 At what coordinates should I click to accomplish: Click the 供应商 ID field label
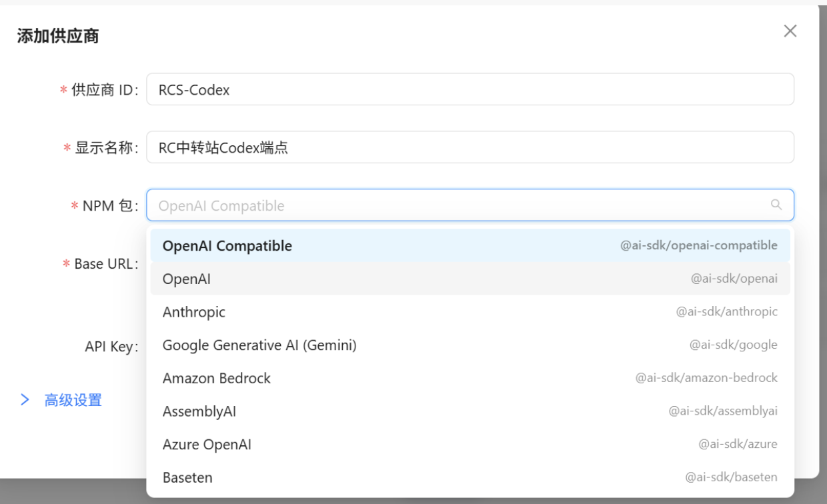click(x=104, y=90)
